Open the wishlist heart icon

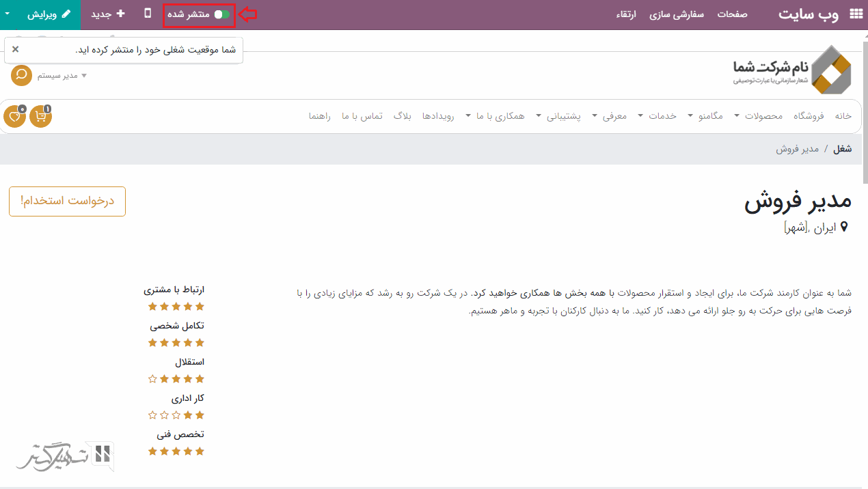[14, 116]
